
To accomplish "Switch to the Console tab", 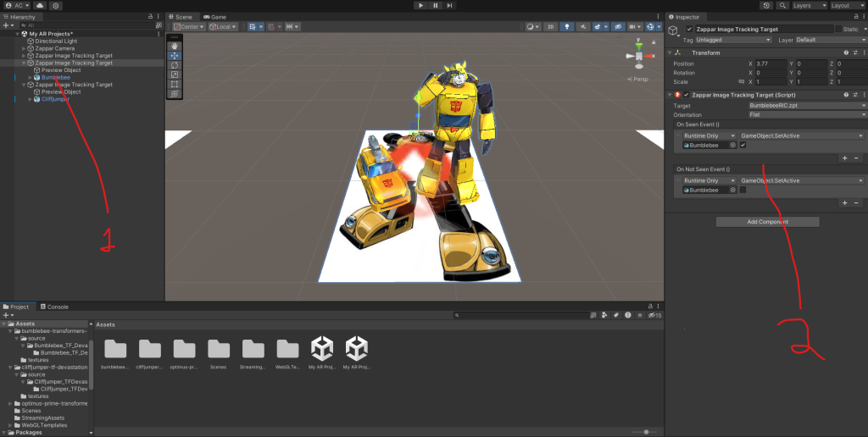I will coord(56,307).
